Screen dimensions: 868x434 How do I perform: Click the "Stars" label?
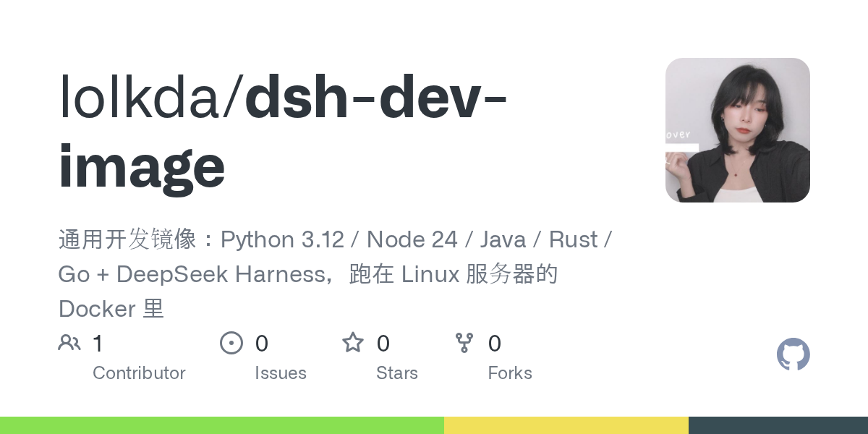pyautogui.click(x=397, y=373)
